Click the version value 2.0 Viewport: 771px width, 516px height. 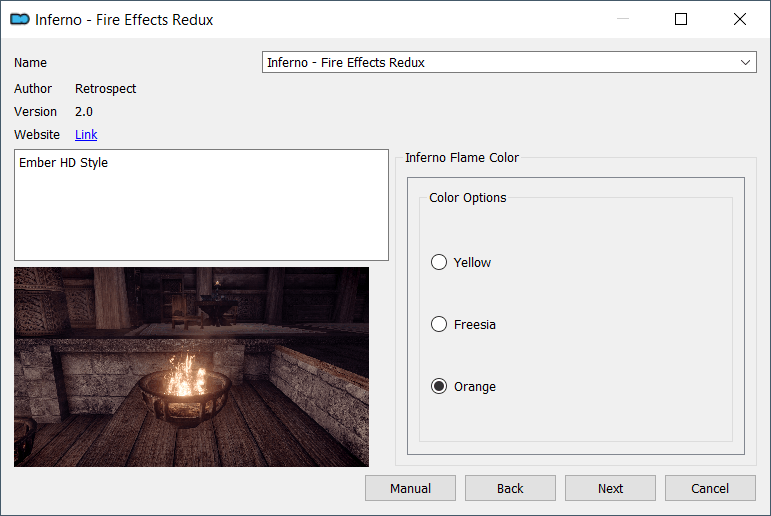click(x=84, y=112)
